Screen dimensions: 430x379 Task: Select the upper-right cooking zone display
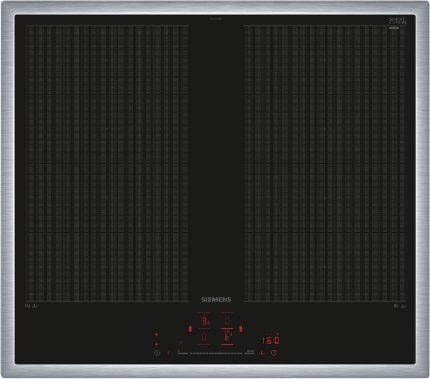point(227,321)
